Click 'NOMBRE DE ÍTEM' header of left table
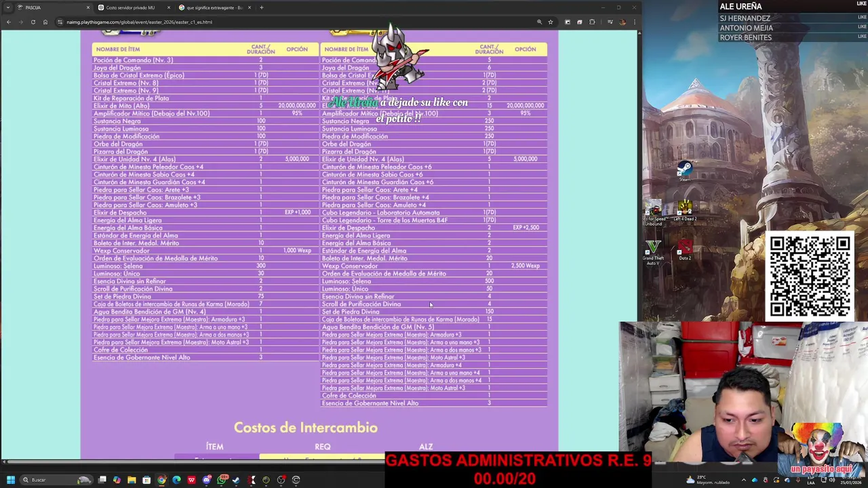The image size is (868, 488). click(118, 49)
